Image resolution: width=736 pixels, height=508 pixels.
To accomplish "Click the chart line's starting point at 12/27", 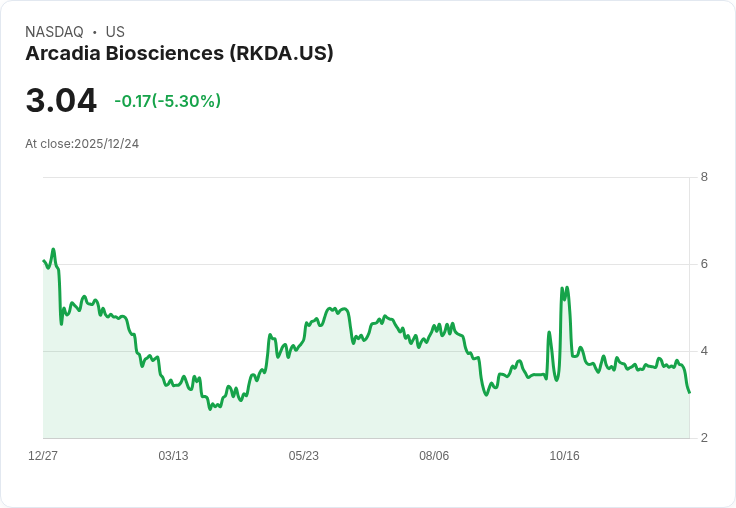I will click(x=43, y=261).
